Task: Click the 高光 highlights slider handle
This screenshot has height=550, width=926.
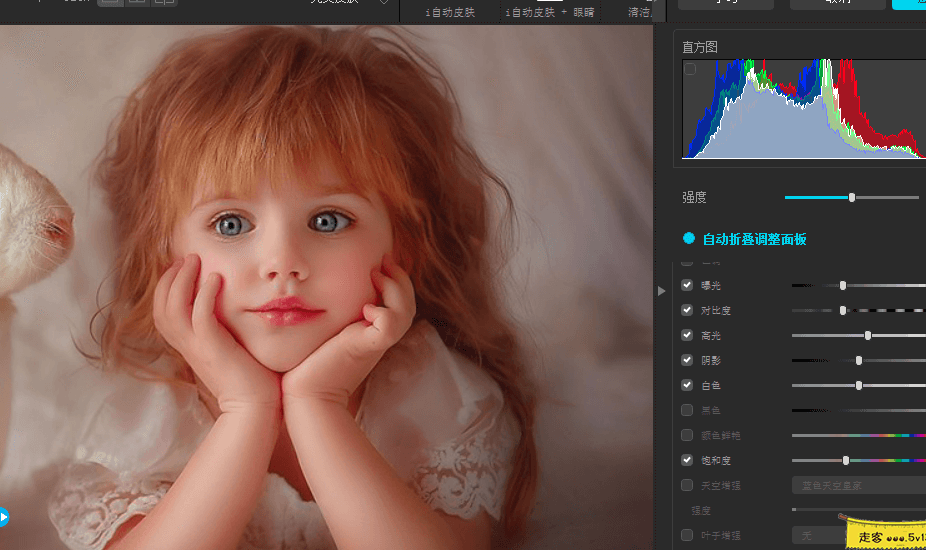Action: coord(868,335)
